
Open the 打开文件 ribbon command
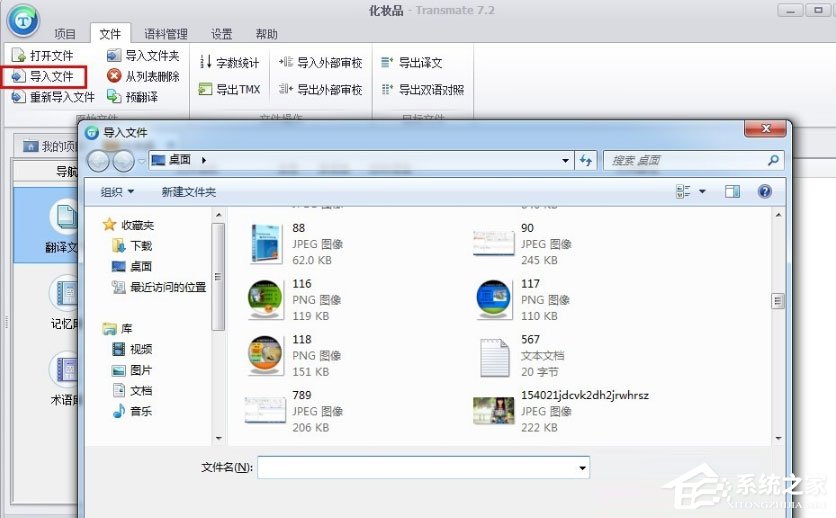click(43, 55)
